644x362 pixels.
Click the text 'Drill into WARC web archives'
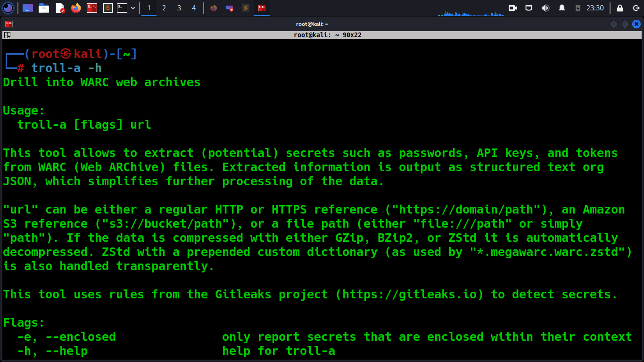[102, 82]
